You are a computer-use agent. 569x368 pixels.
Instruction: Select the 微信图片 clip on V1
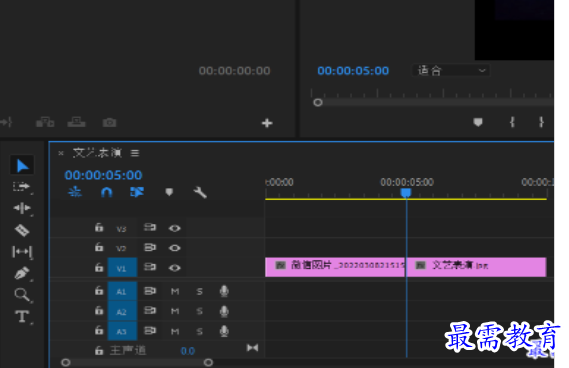tap(335, 267)
